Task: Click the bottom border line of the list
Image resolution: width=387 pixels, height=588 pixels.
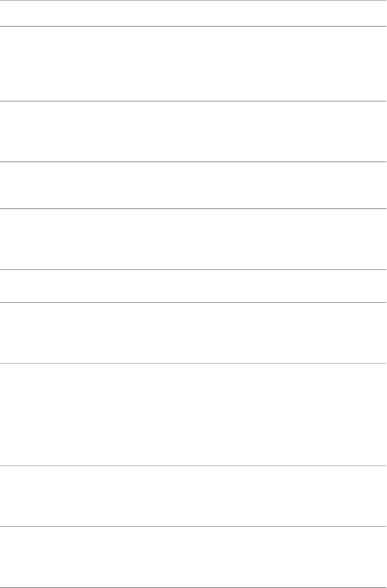Action: pyautogui.click(x=193, y=587)
